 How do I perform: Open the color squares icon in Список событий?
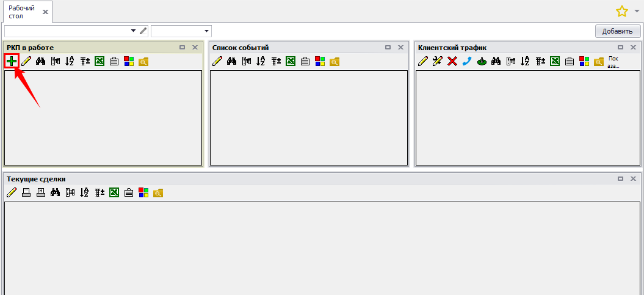coord(320,61)
